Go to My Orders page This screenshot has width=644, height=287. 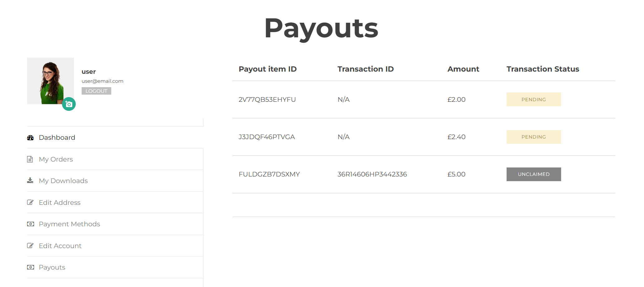[56, 159]
